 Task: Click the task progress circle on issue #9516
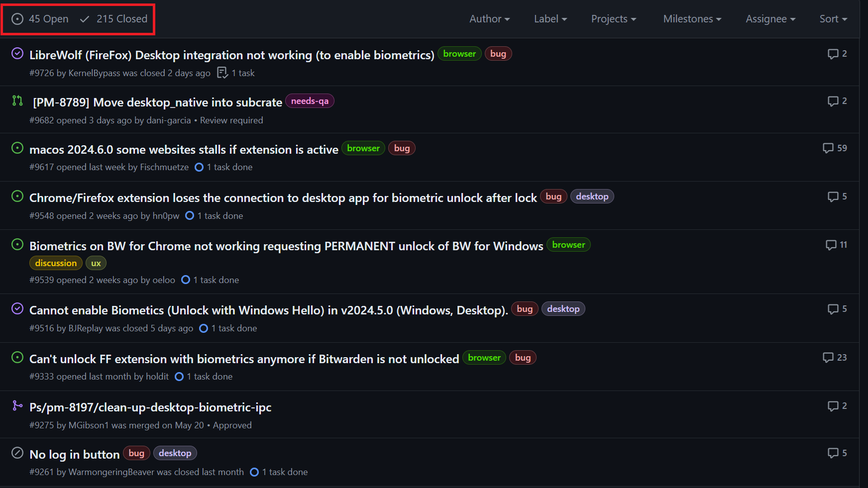pos(204,328)
